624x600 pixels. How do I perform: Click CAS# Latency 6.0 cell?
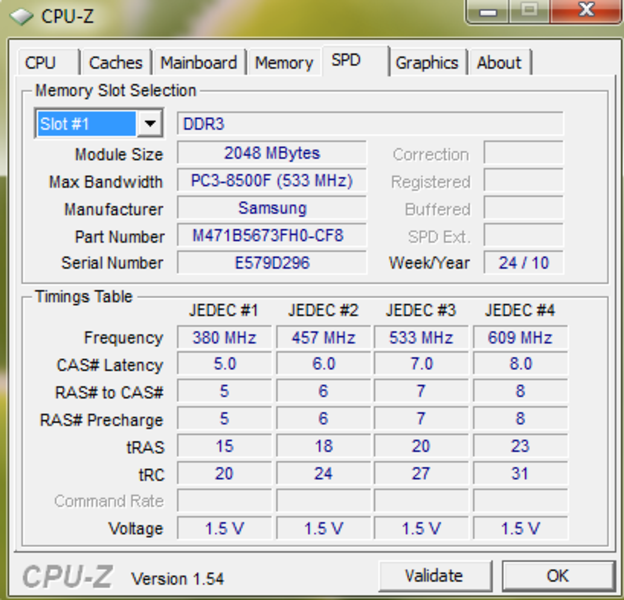[x=323, y=364]
